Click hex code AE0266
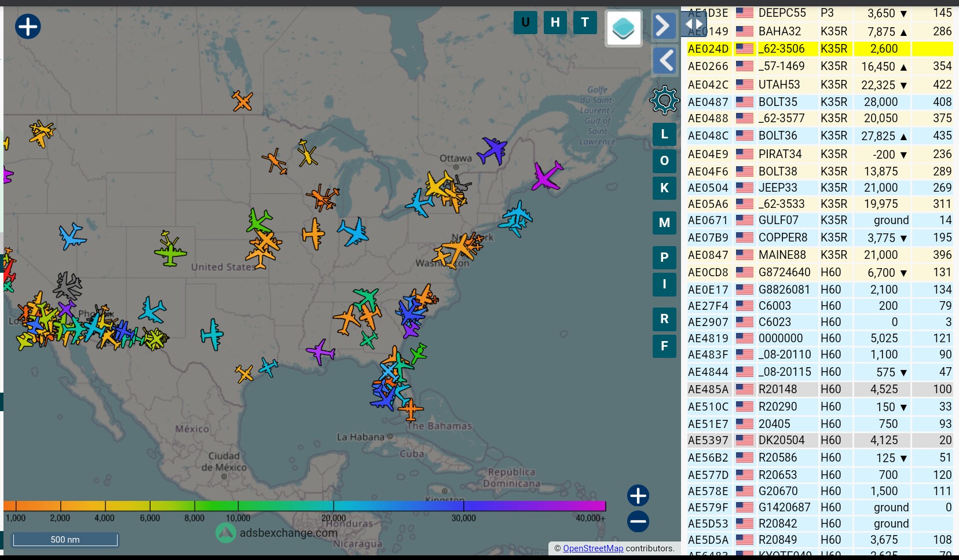The height and width of the screenshot is (560, 959). point(708,67)
